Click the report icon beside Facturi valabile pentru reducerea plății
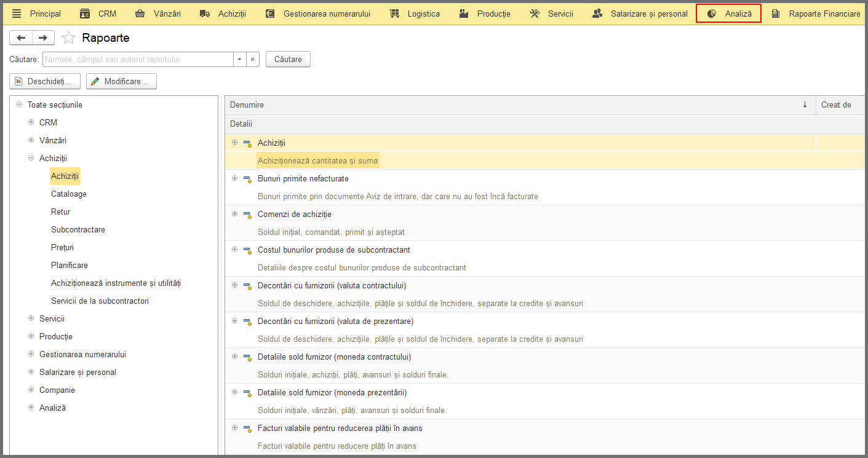 (x=247, y=428)
